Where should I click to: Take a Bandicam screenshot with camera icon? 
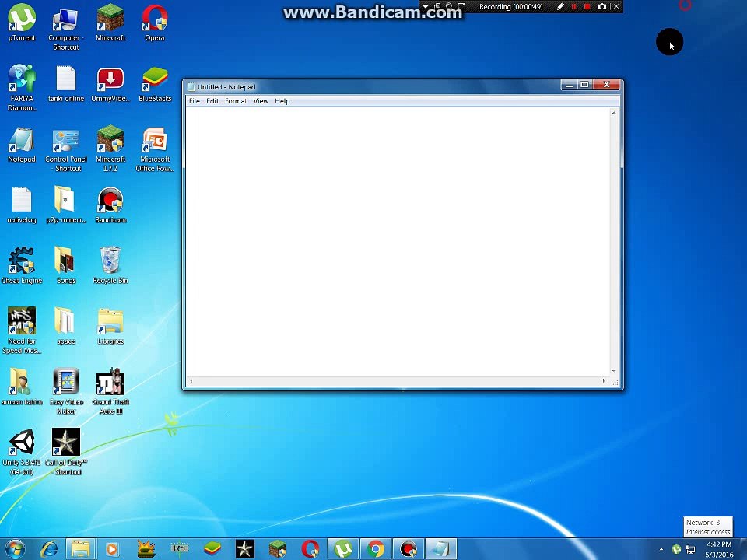[x=602, y=7]
